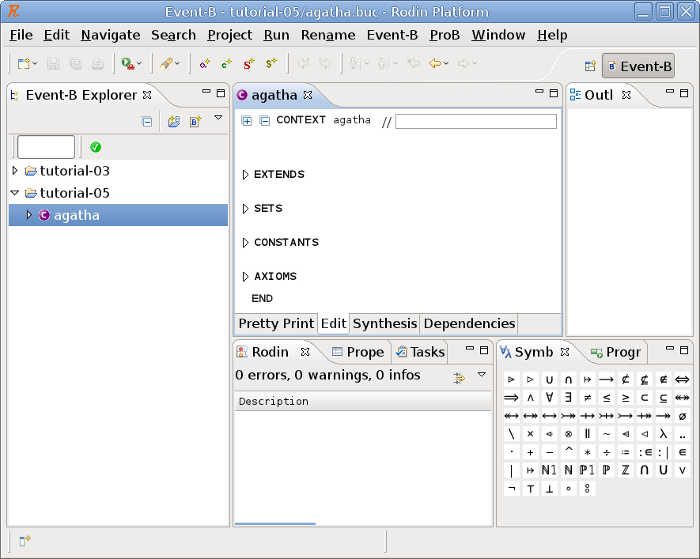Close the agatha editor tab
The width and height of the screenshot is (700, 559).
[x=308, y=95]
